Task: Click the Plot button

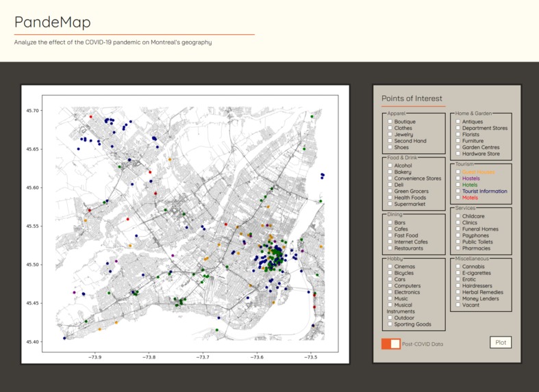Action: (501, 342)
